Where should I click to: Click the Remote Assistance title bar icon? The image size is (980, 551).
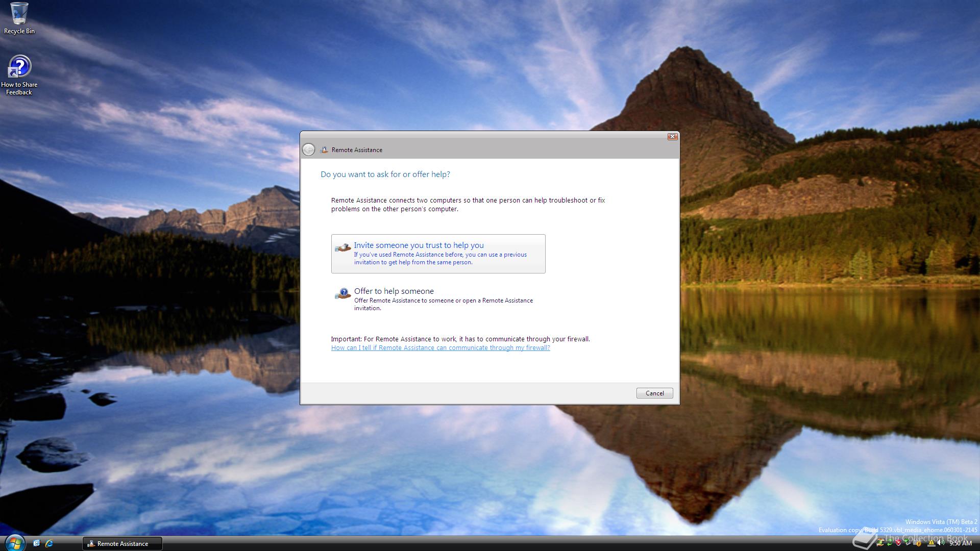click(324, 150)
